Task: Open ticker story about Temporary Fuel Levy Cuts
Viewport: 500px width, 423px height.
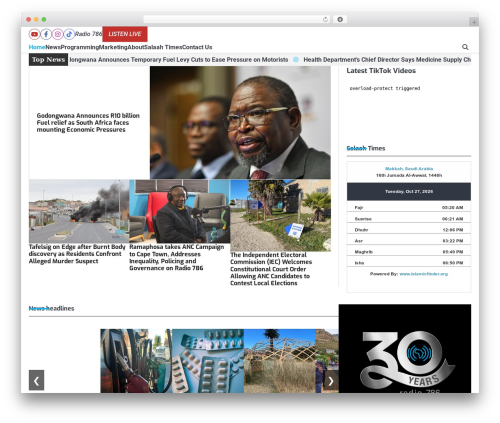Action: [179, 60]
